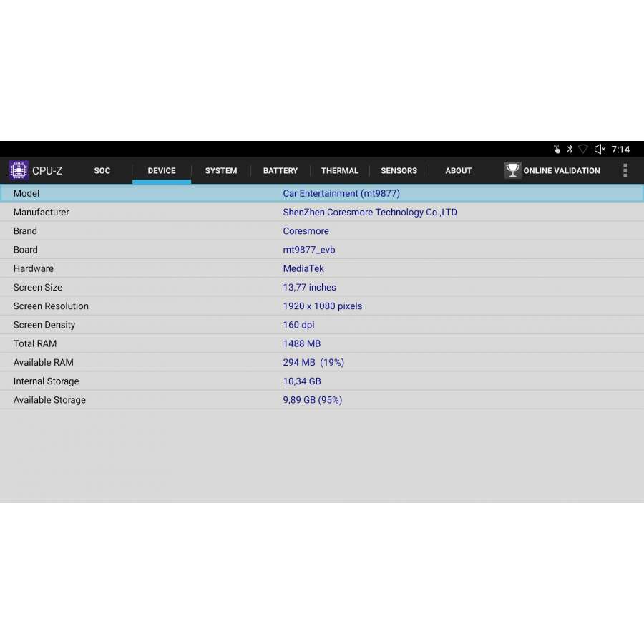The height and width of the screenshot is (644, 644).
Task: Tap the touch gesture icon in status bar
Action: [557, 149]
